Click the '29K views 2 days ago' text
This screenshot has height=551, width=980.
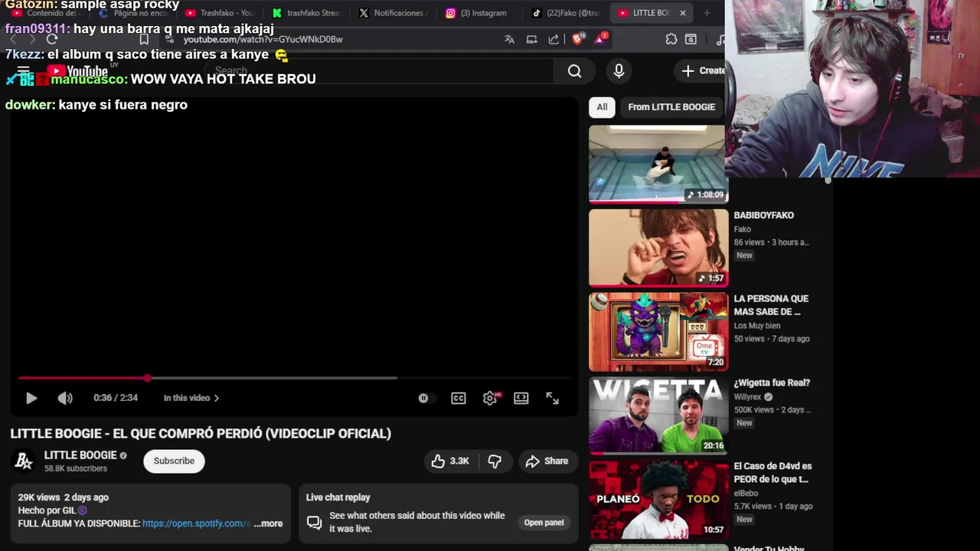(x=64, y=497)
